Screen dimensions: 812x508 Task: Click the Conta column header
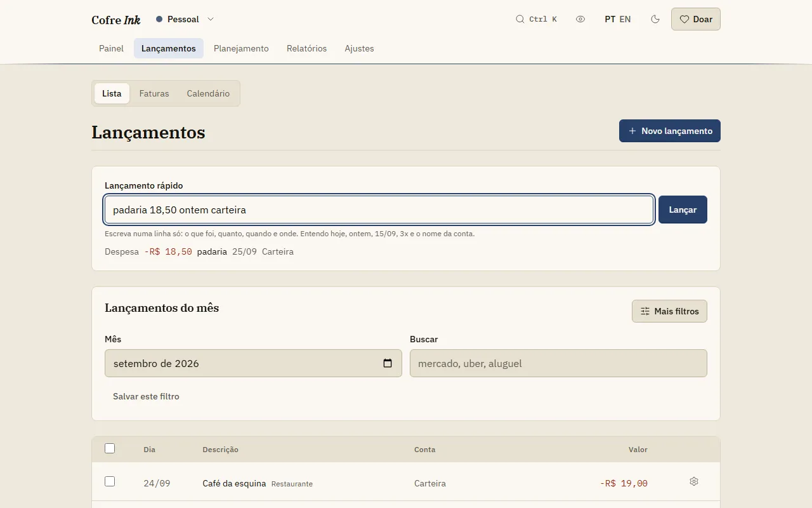424,450
